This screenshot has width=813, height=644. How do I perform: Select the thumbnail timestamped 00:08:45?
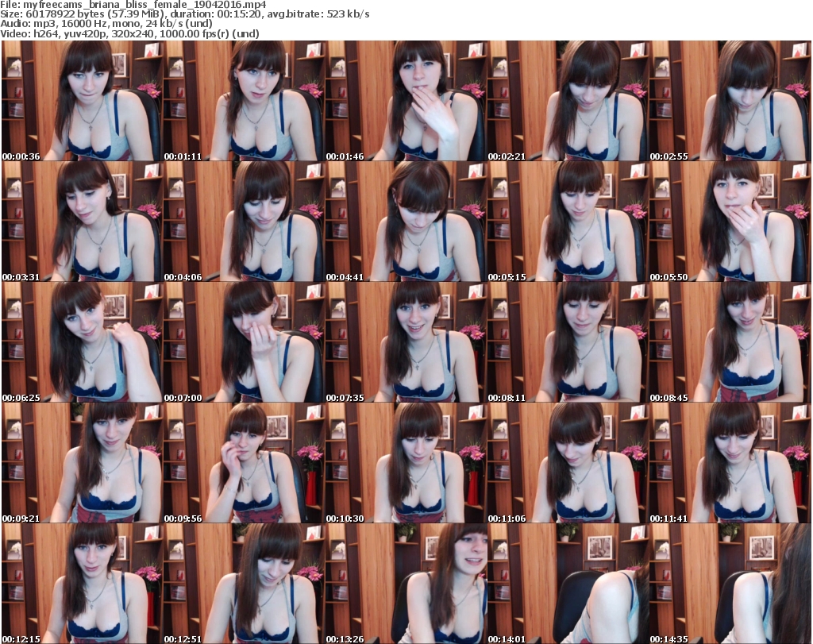click(x=730, y=342)
